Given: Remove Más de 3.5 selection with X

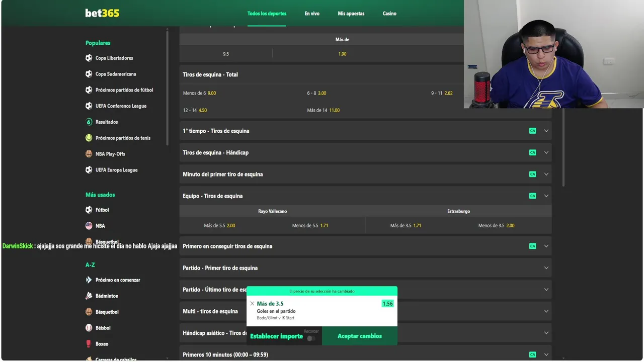Looking at the screenshot, I should point(252,304).
